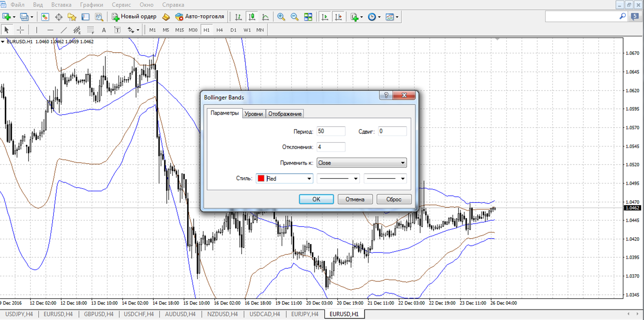The width and height of the screenshot is (644, 320).
Task: Select the vertical line tool
Action: point(37,30)
